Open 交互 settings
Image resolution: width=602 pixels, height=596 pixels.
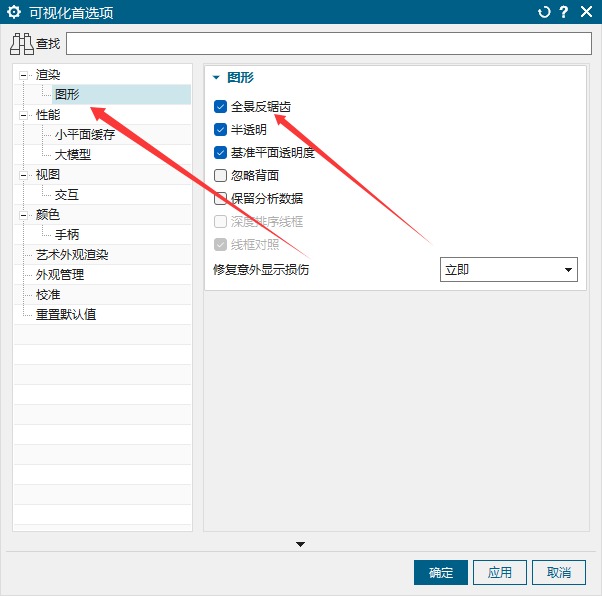coord(67,194)
